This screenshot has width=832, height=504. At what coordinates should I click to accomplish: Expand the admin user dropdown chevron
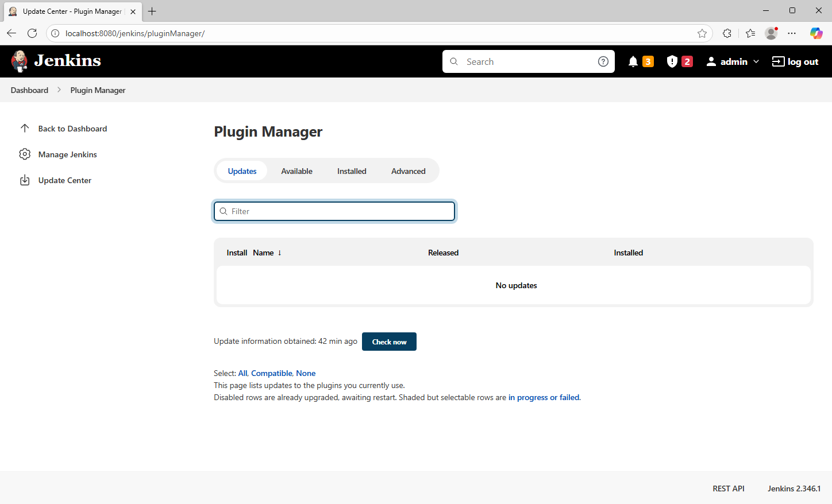tap(756, 61)
